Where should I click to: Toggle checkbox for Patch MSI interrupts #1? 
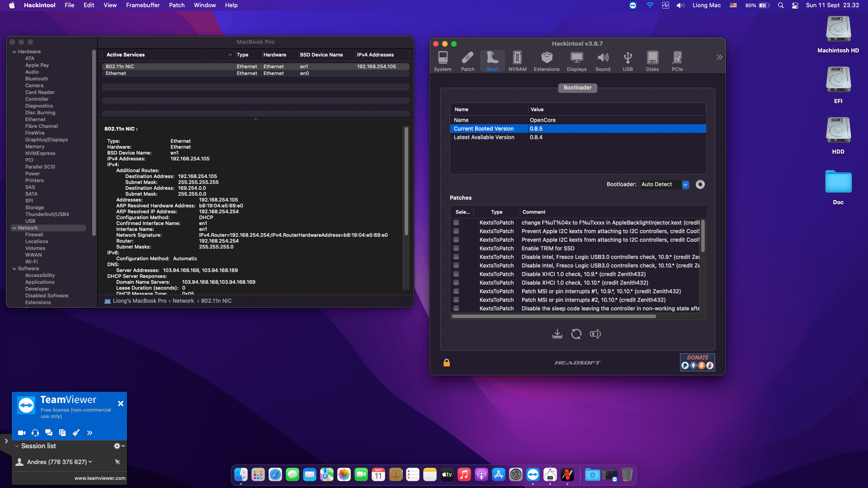(456, 291)
